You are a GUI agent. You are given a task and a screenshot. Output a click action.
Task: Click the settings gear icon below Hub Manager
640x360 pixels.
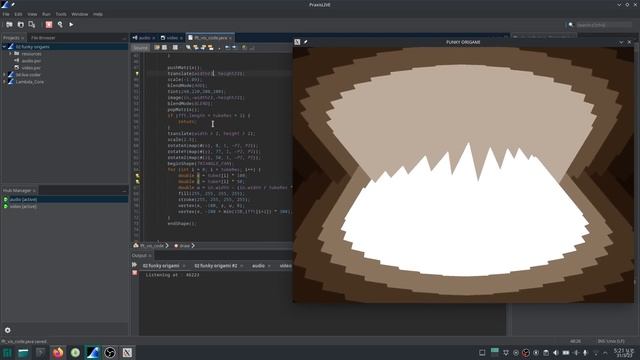tap(7, 330)
